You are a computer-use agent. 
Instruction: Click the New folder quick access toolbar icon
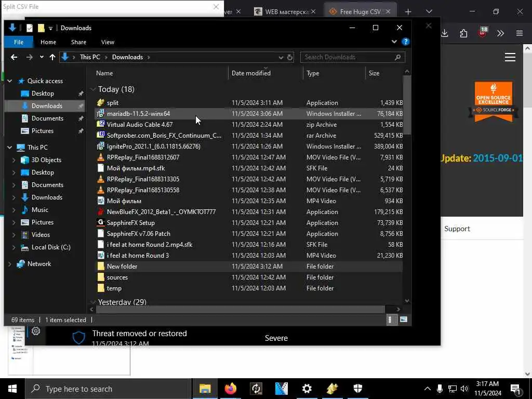click(x=41, y=28)
